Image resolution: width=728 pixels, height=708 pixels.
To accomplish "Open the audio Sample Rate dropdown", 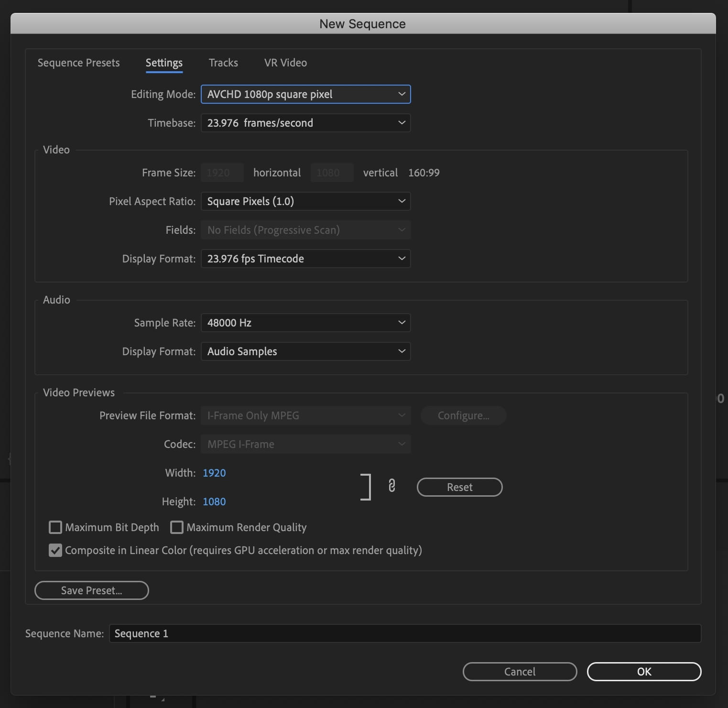I will coord(306,323).
